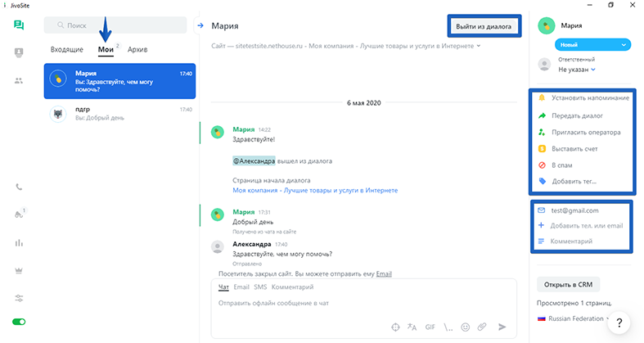Click Пригласить оператора
Screen dimensions: 644x343
pyautogui.click(x=579, y=133)
